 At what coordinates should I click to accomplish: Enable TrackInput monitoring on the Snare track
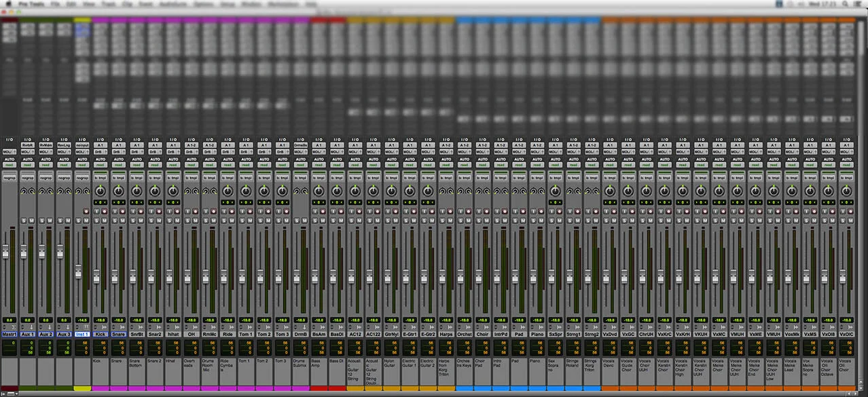coord(115,211)
